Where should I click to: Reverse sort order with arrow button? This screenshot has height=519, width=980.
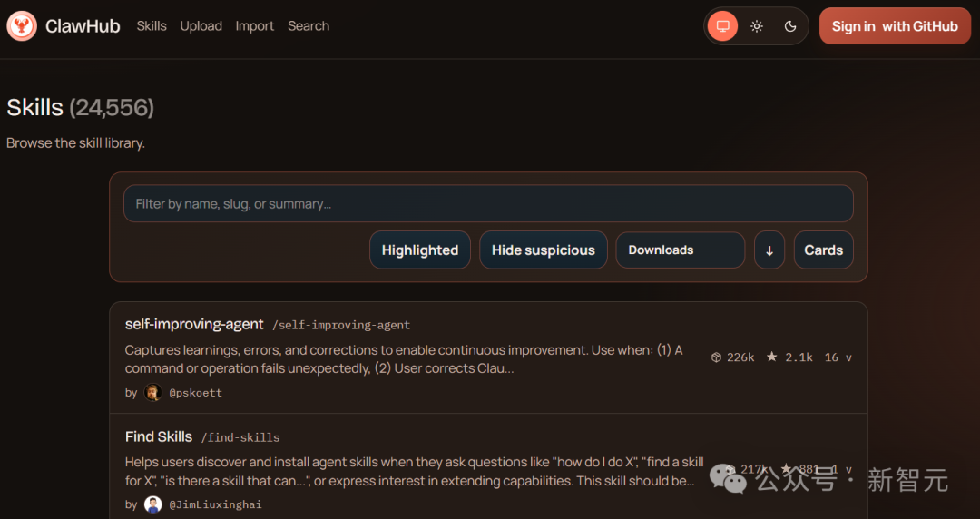[769, 250]
